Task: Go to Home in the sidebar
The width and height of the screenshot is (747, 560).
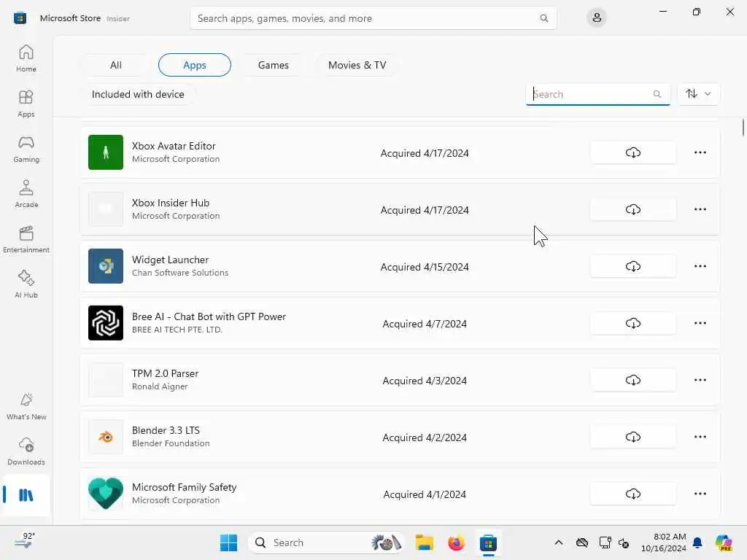Action: click(x=26, y=58)
